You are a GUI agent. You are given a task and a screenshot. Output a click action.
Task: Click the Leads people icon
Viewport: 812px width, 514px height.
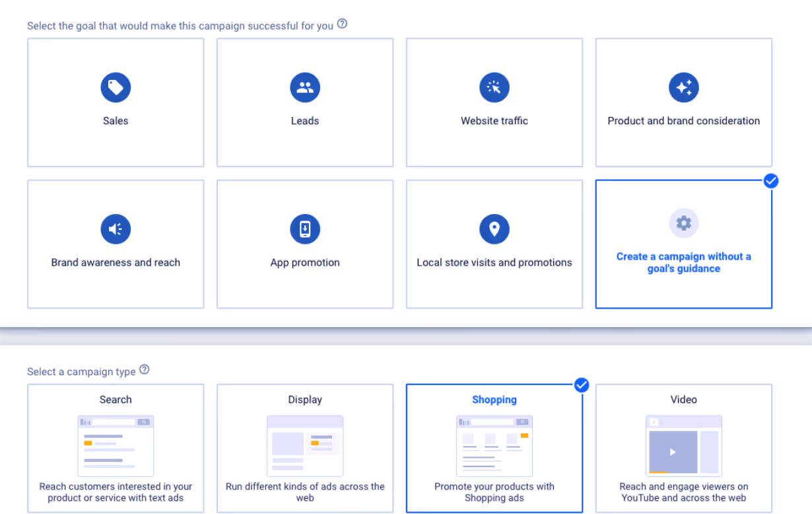pyautogui.click(x=305, y=87)
